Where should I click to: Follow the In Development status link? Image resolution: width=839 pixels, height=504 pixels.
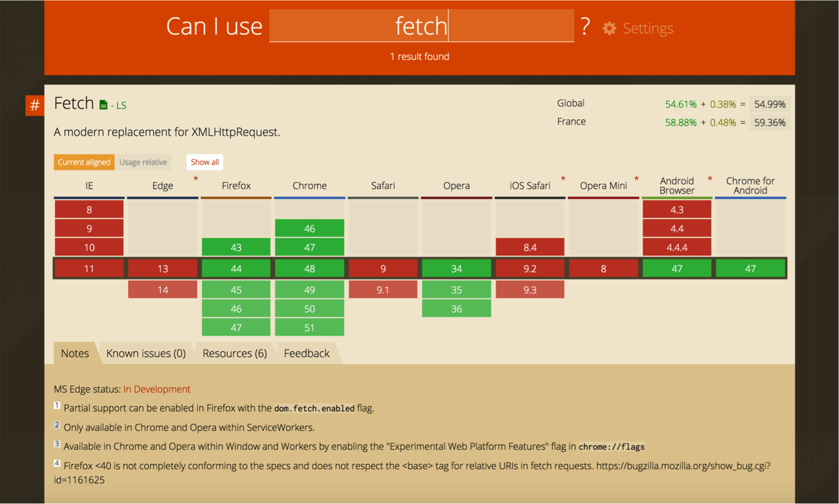[x=157, y=389]
